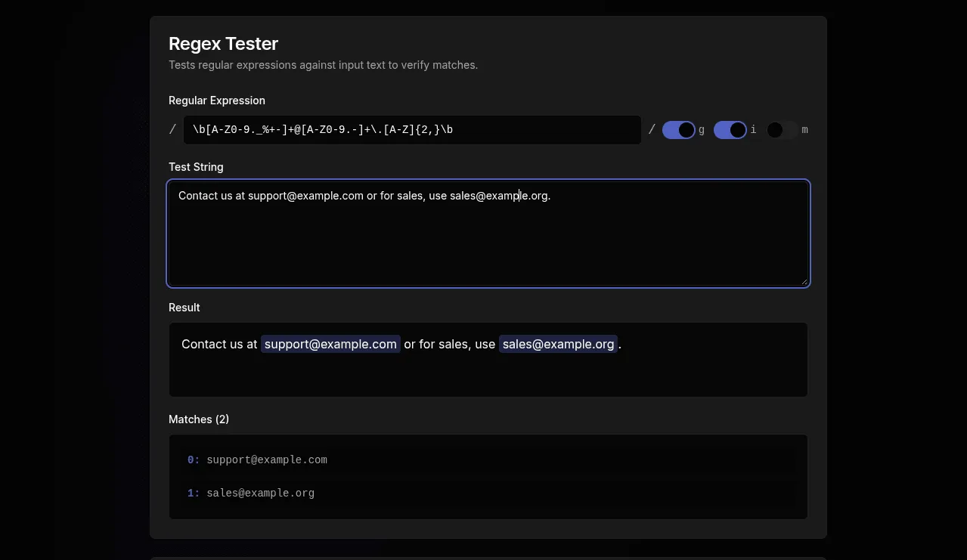This screenshot has height=560, width=967.
Task: Click the Test String section label
Action: (196, 167)
